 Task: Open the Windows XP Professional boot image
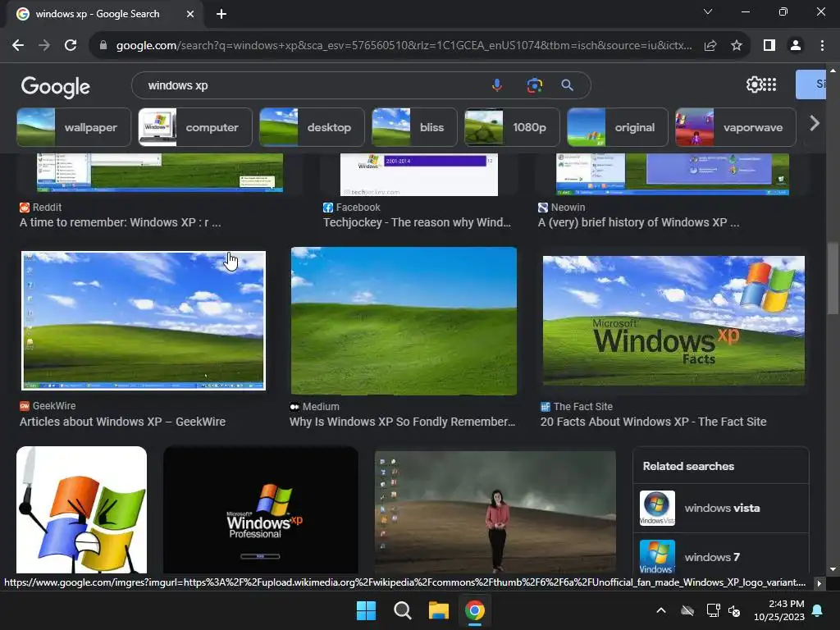click(261, 509)
